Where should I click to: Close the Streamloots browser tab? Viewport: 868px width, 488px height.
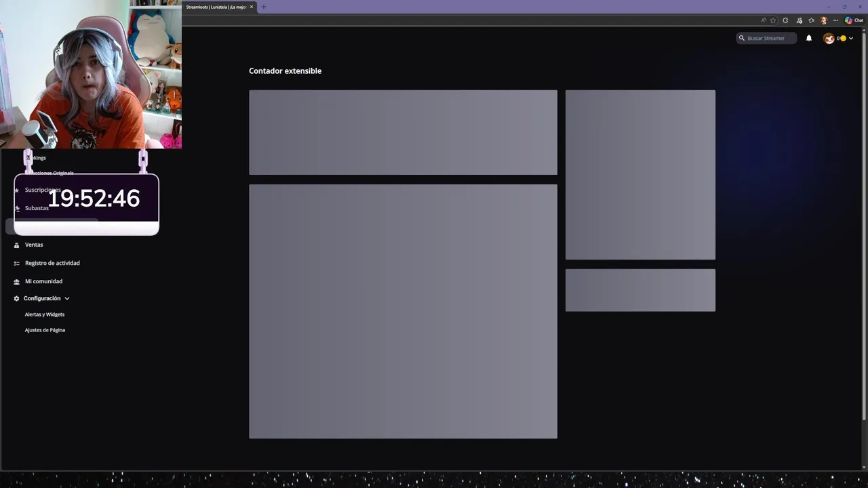pos(252,7)
